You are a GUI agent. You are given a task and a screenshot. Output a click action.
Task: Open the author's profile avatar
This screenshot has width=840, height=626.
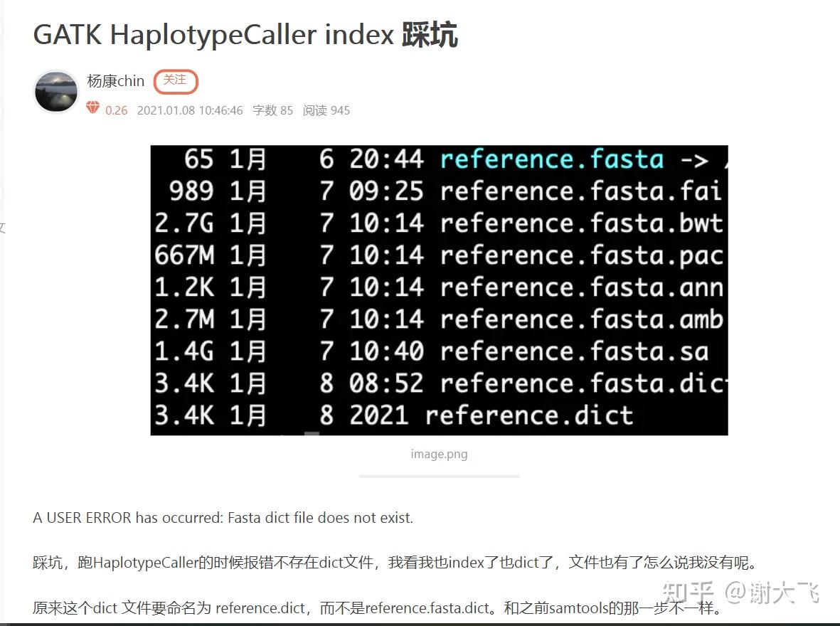click(55, 91)
